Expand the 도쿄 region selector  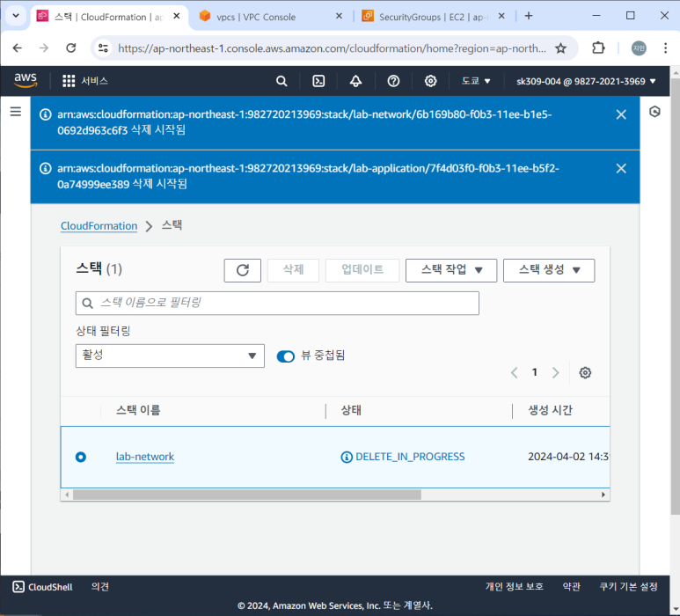476,81
